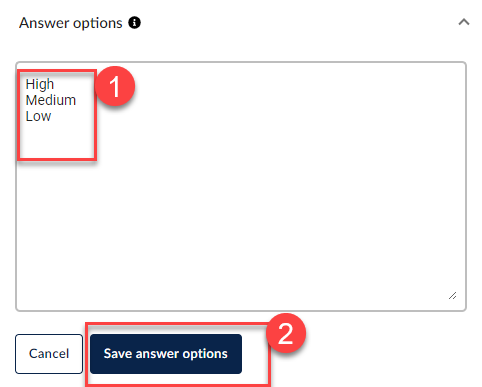Click the word Medium in the text box

(51, 100)
